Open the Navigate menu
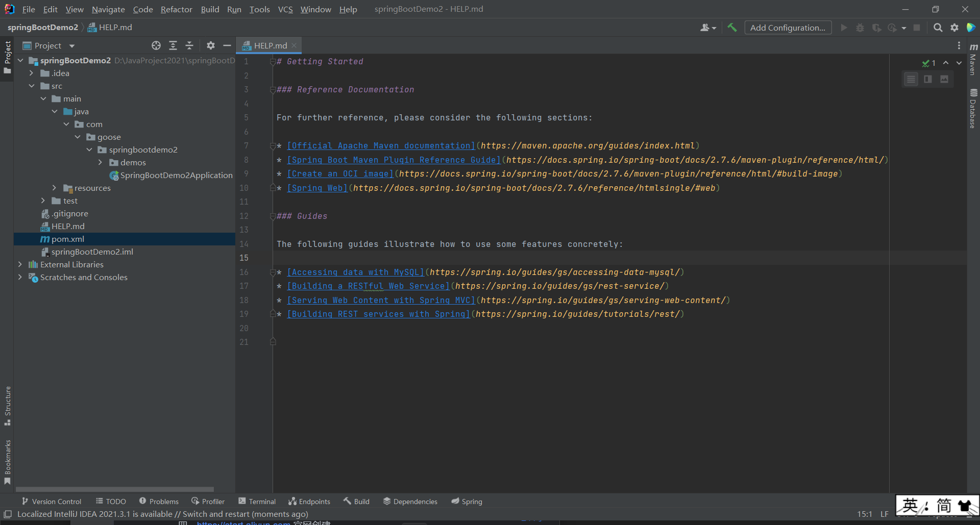This screenshot has height=525, width=980. tap(108, 9)
